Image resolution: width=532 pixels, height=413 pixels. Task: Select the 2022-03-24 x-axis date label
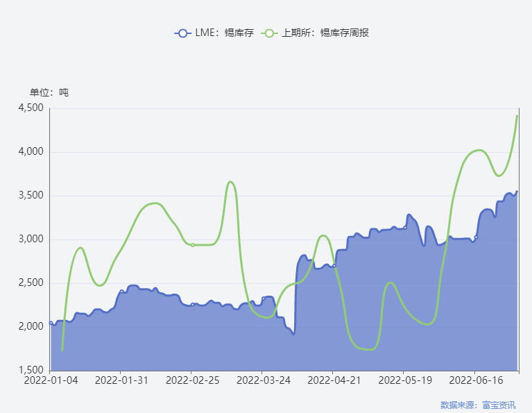coord(264,380)
